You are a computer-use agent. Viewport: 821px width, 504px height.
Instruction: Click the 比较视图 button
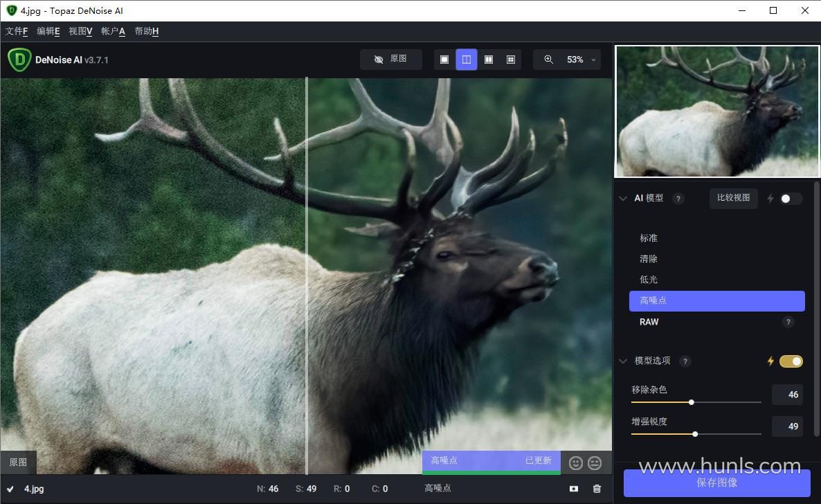coord(733,198)
